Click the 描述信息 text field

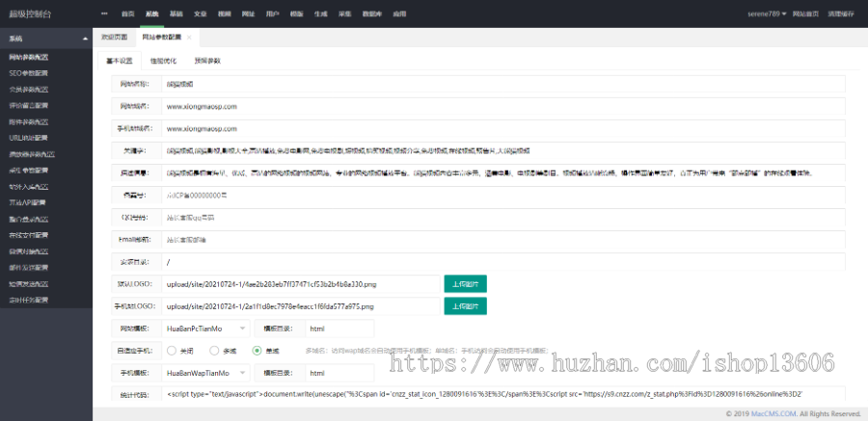[503, 172]
